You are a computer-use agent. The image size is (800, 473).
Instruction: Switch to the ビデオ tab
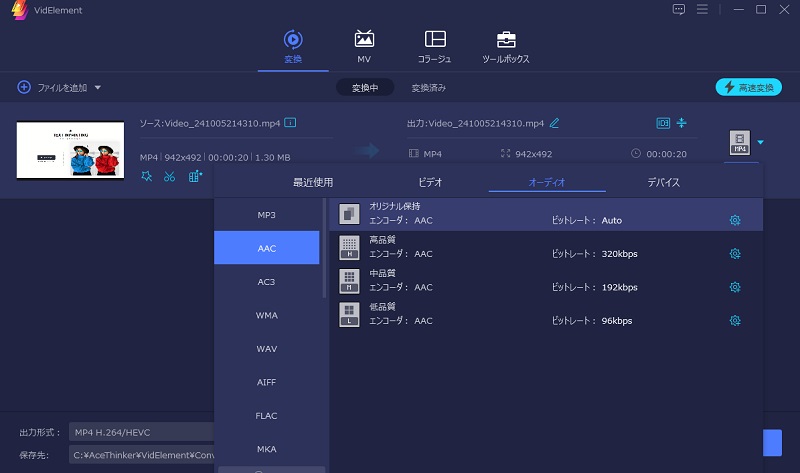point(430,182)
